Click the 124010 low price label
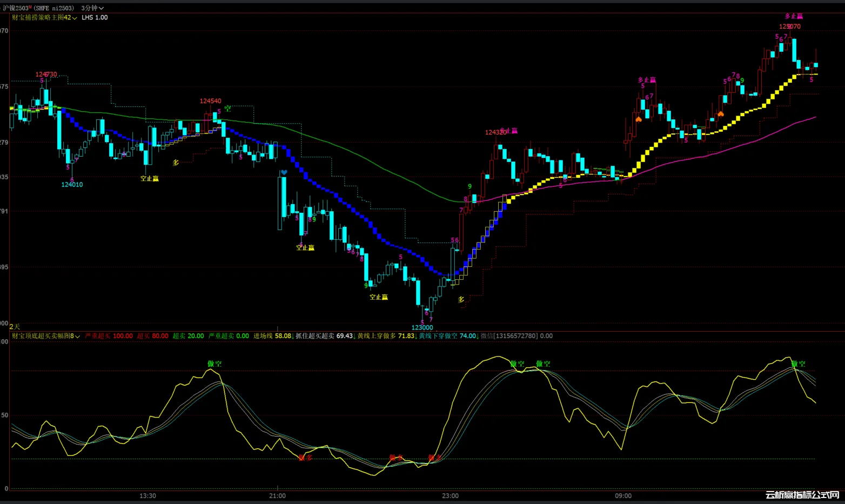 pyautogui.click(x=72, y=185)
